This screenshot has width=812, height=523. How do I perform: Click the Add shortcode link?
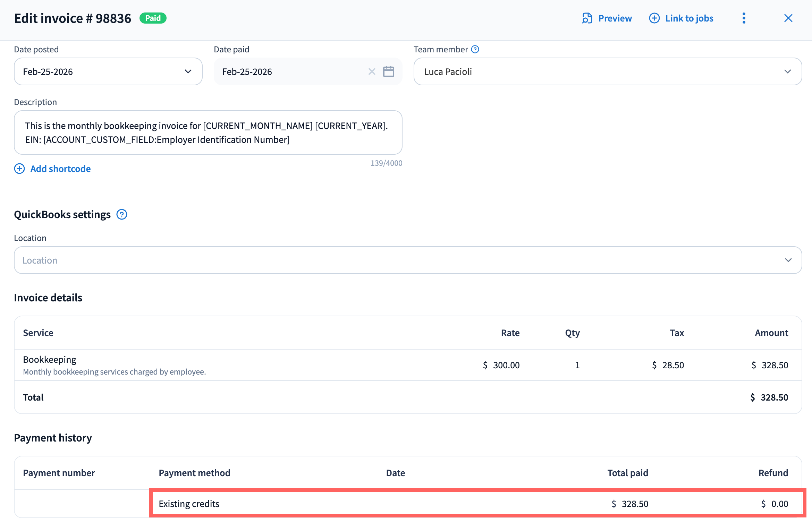point(60,169)
